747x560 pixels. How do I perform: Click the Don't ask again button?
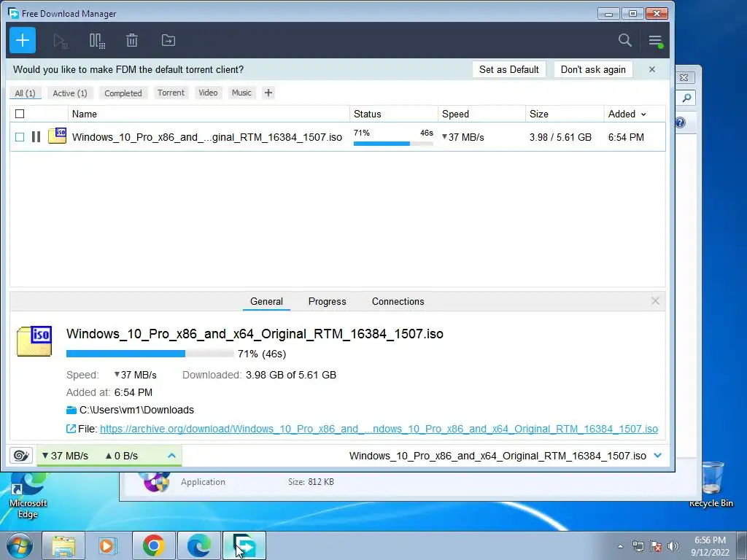tap(593, 69)
